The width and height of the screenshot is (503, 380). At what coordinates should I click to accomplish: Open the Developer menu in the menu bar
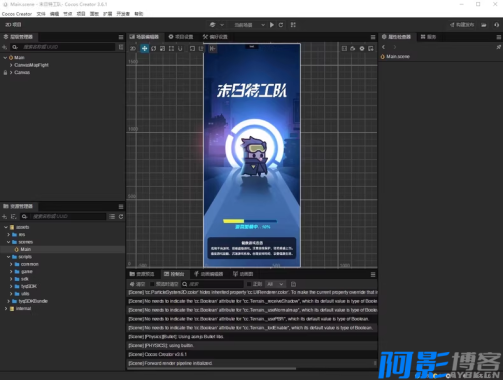point(123,14)
